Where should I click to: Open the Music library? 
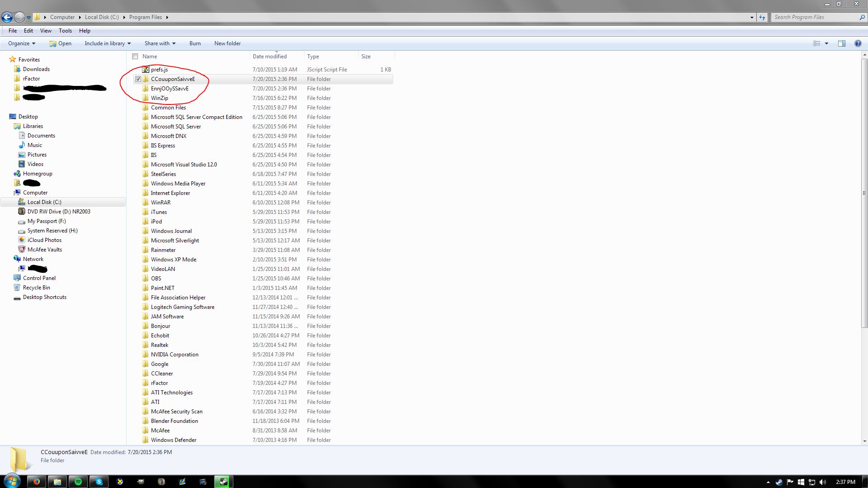(34, 145)
